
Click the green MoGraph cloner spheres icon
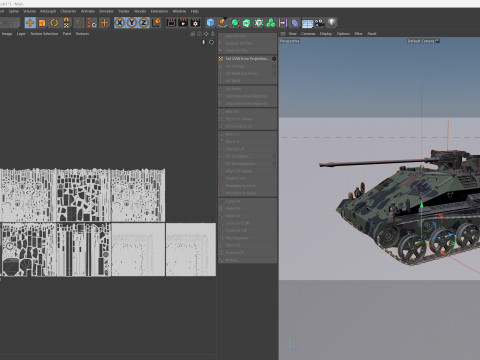tap(271, 23)
